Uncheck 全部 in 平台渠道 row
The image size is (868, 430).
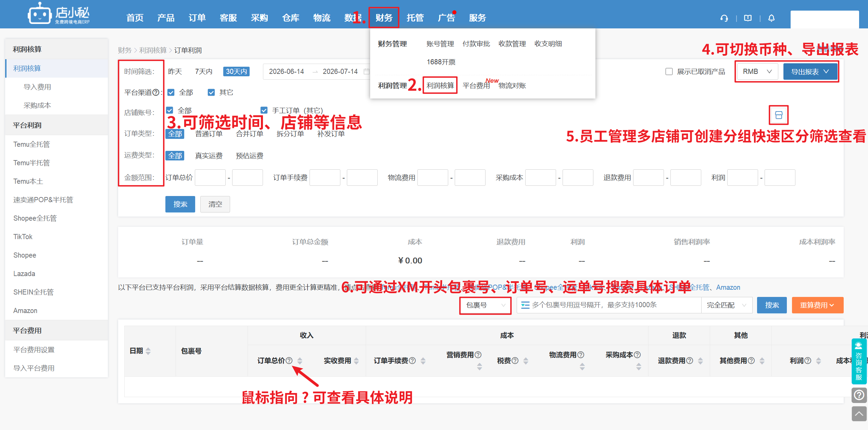[171, 92]
